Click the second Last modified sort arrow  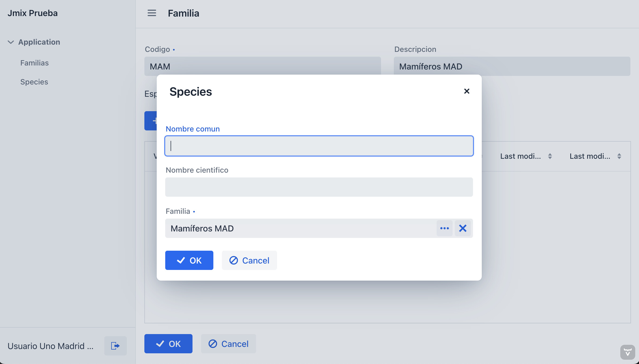click(x=619, y=156)
